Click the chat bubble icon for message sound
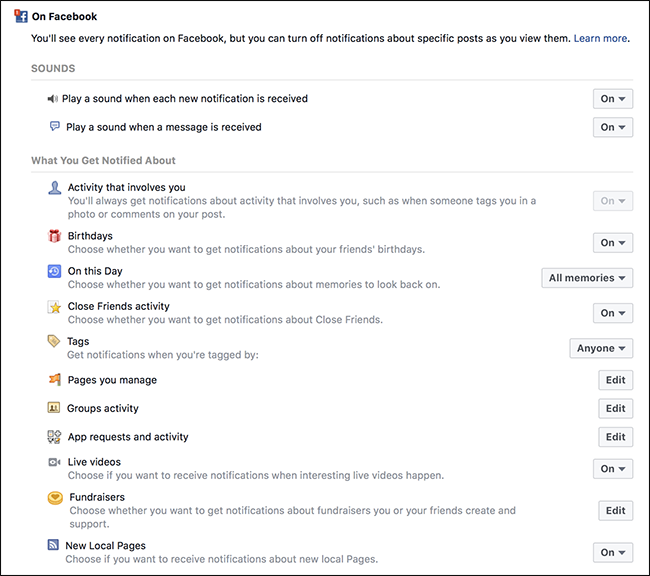 click(55, 127)
